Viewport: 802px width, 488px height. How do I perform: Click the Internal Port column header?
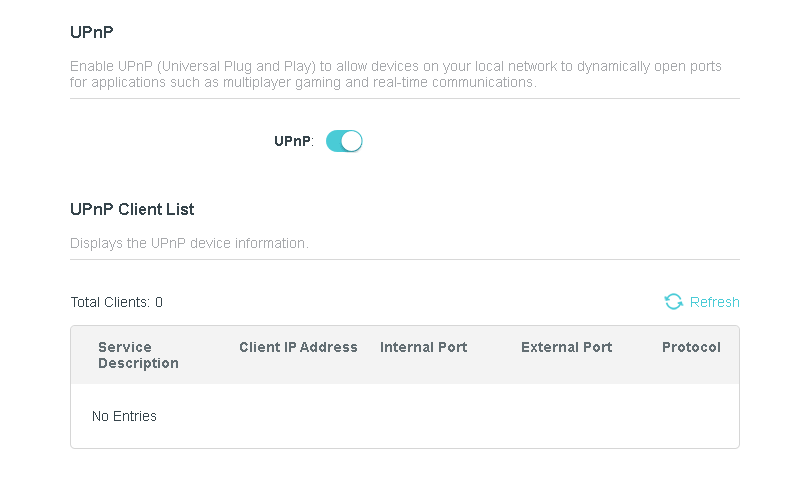coord(423,347)
